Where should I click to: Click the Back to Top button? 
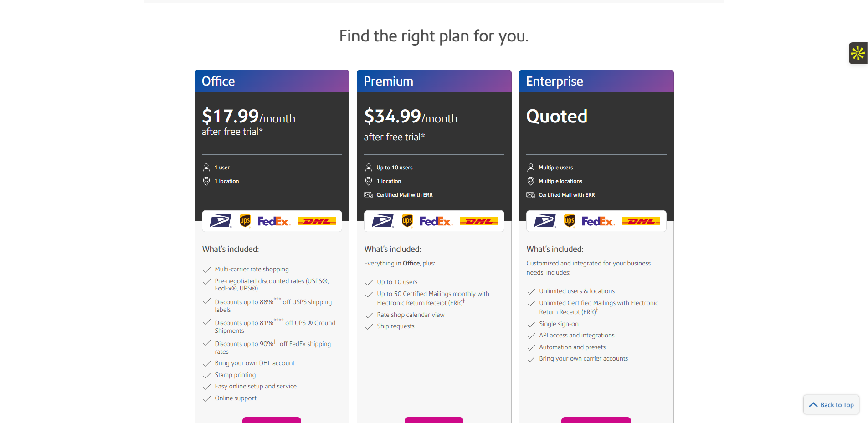(831, 405)
